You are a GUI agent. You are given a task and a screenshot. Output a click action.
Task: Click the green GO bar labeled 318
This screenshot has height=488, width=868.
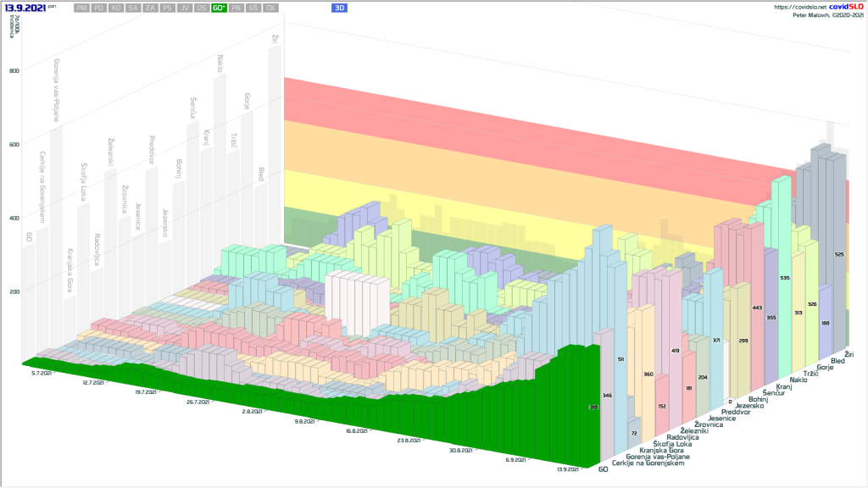(x=593, y=408)
